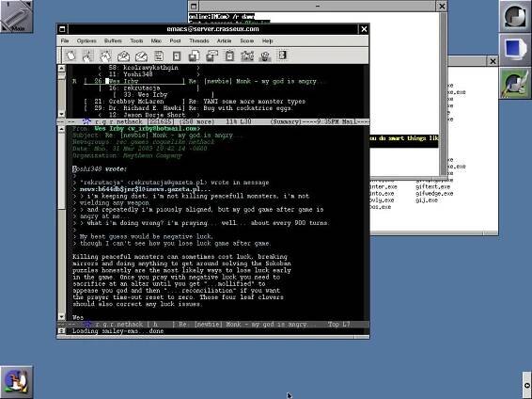Open the File menu in emacs
The height and width of the screenshot is (399, 532).
tap(65, 40)
